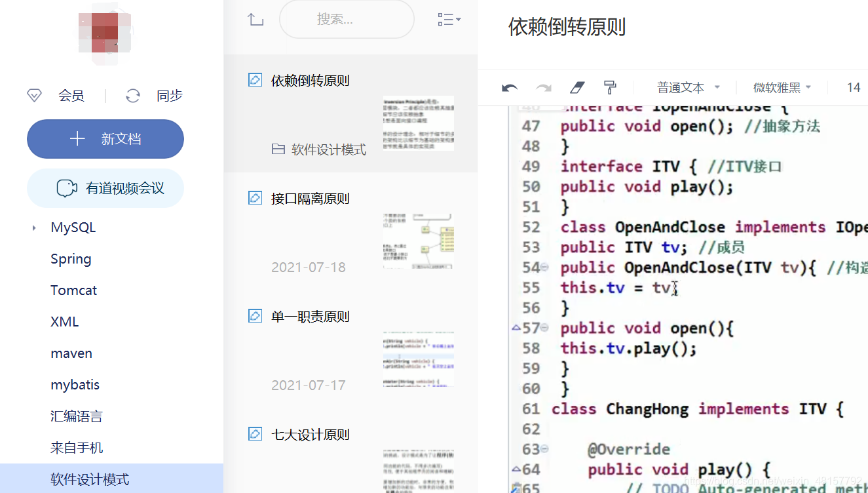Click 软件设计模式 folder link under first note
The image size is (868, 493).
point(319,149)
